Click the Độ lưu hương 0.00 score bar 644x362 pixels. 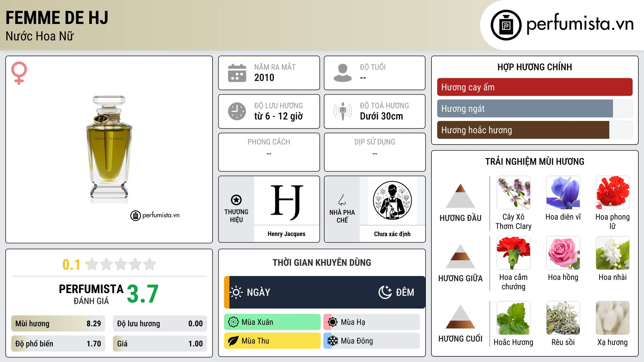(160, 324)
